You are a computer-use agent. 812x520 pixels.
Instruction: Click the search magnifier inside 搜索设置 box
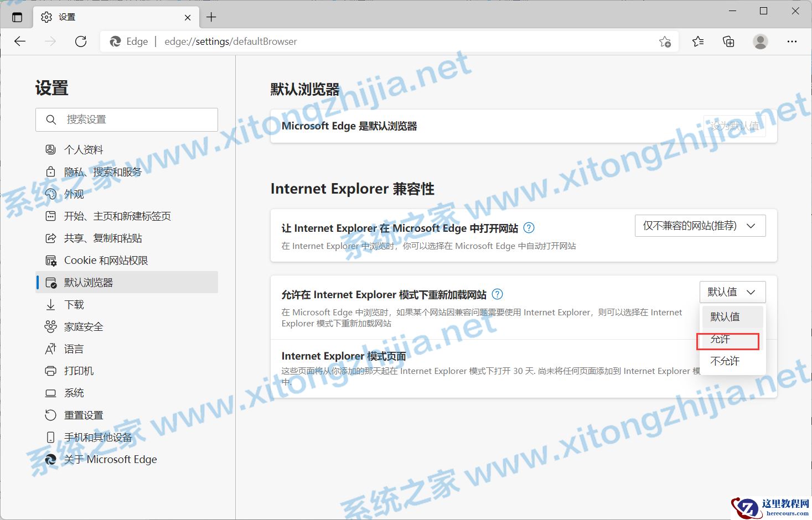tap(50, 119)
